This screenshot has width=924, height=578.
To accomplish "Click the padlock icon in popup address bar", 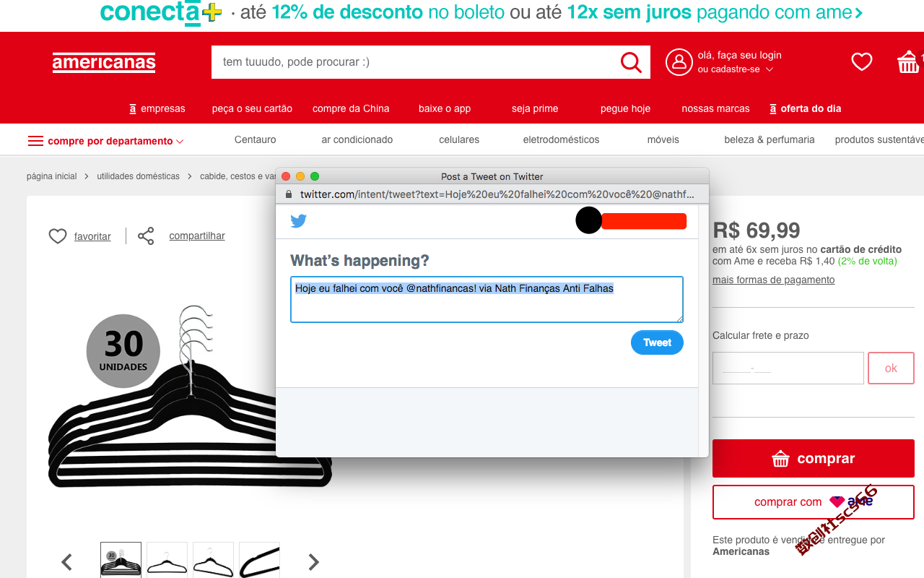I will pos(289,194).
